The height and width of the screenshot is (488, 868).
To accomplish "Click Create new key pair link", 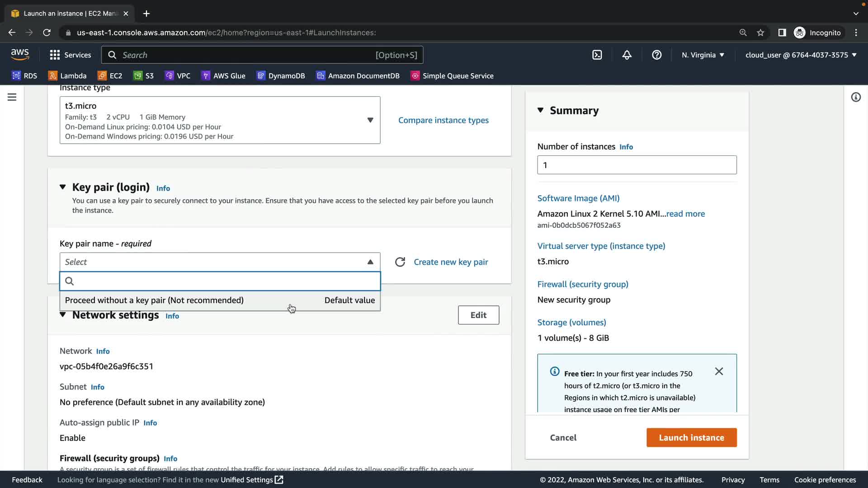I will point(451,262).
